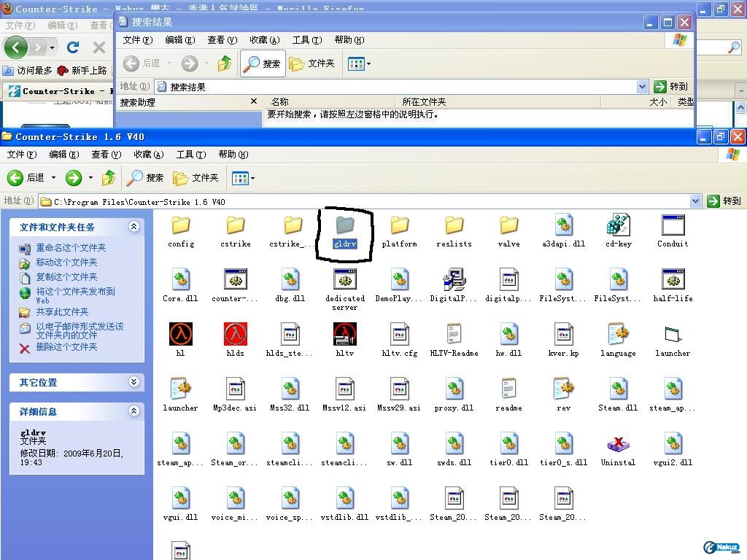
Task: Open the dedicated server shortcut
Action: [x=344, y=280]
